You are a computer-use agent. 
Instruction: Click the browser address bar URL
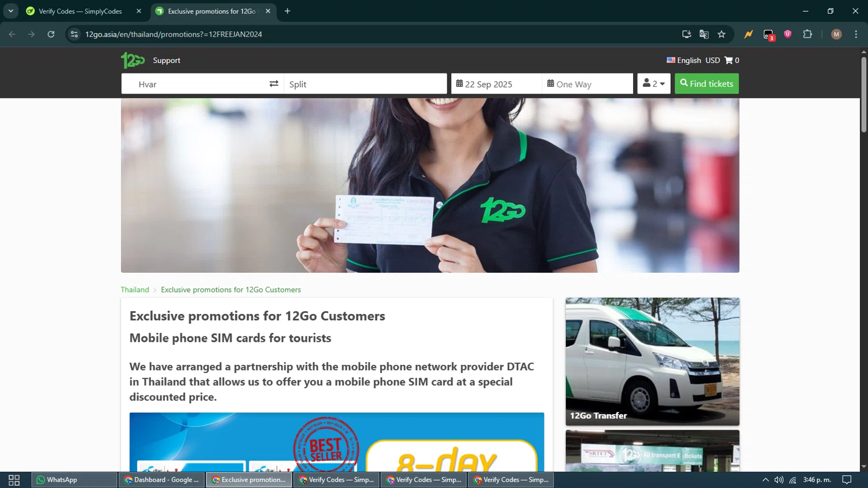click(x=174, y=34)
